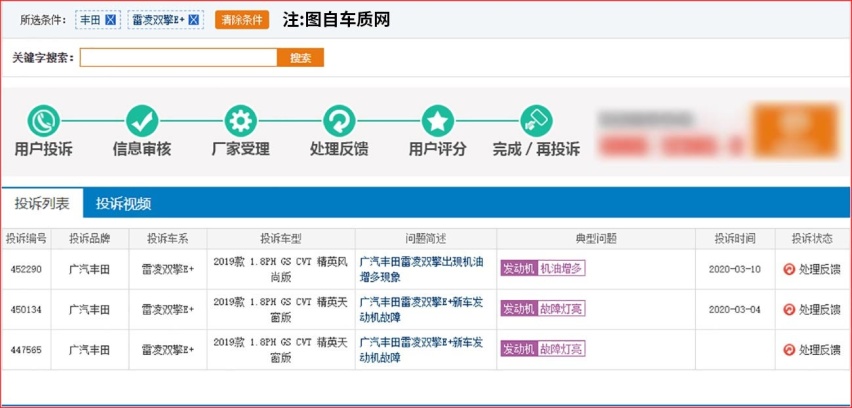Click the 发动机 tag in row 452290
The image size is (852, 408).
pyautogui.click(x=519, y=268)
